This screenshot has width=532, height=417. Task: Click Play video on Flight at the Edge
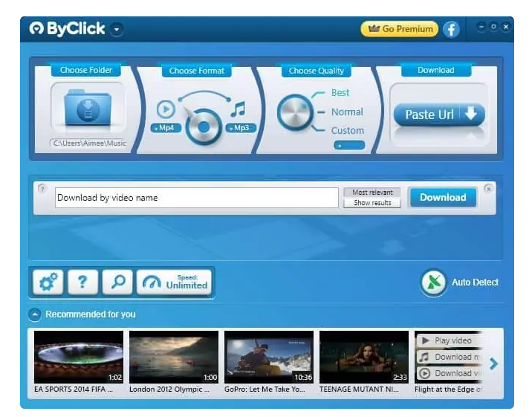click(449, 340)
